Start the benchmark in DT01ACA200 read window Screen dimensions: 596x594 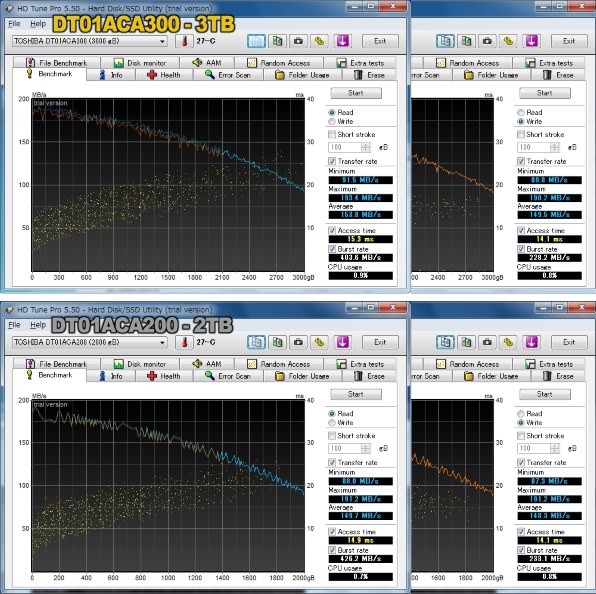coord(356,394)
